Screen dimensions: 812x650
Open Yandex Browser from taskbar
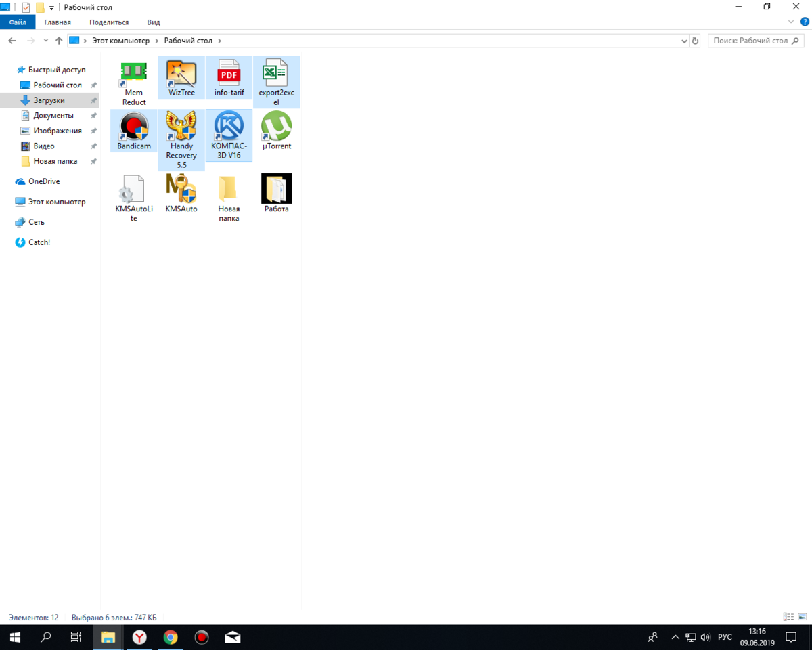(x=139, y=637)
